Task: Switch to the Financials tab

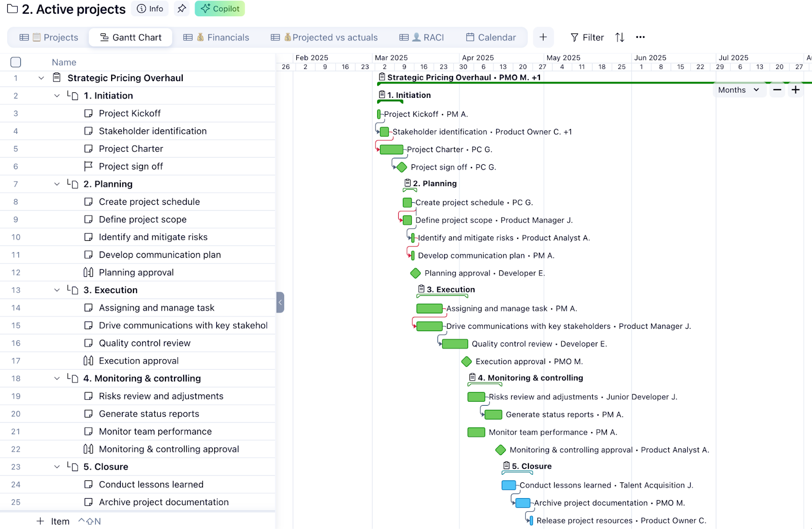Action: (x=222, y=37)
